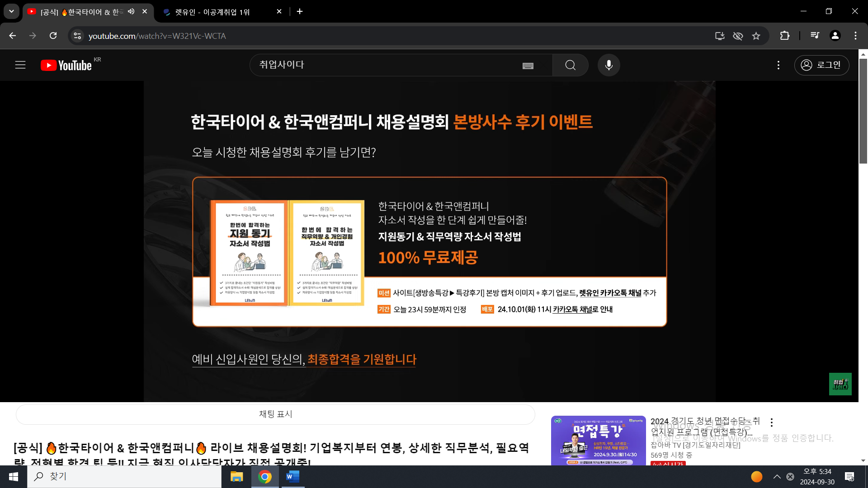Click the channel watermark on the video
Viewport: 868px width, 488px height.
pos(840,384)
